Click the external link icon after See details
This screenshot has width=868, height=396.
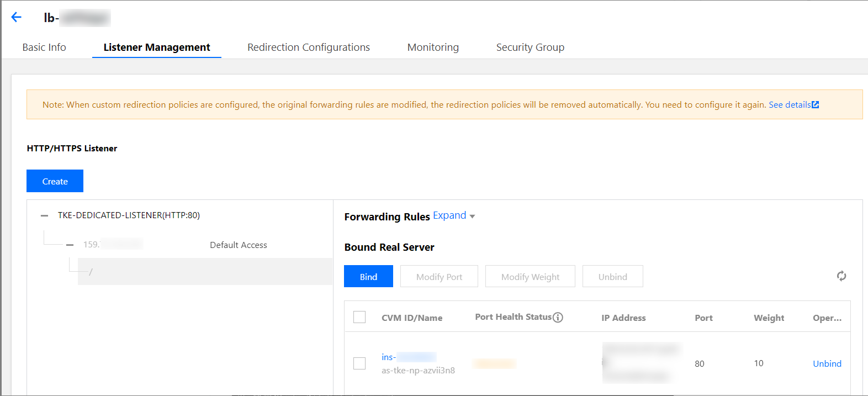tap(816, 105)
